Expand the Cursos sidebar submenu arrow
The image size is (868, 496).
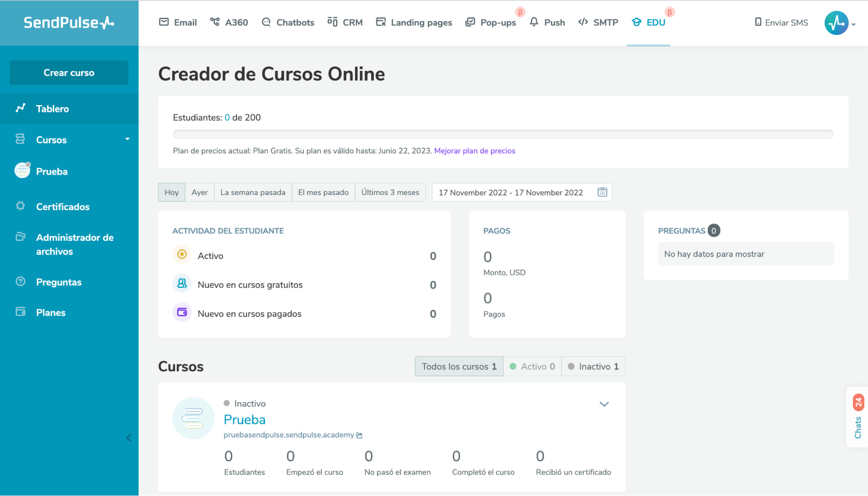pyautogui.click(x=127, y=139)
